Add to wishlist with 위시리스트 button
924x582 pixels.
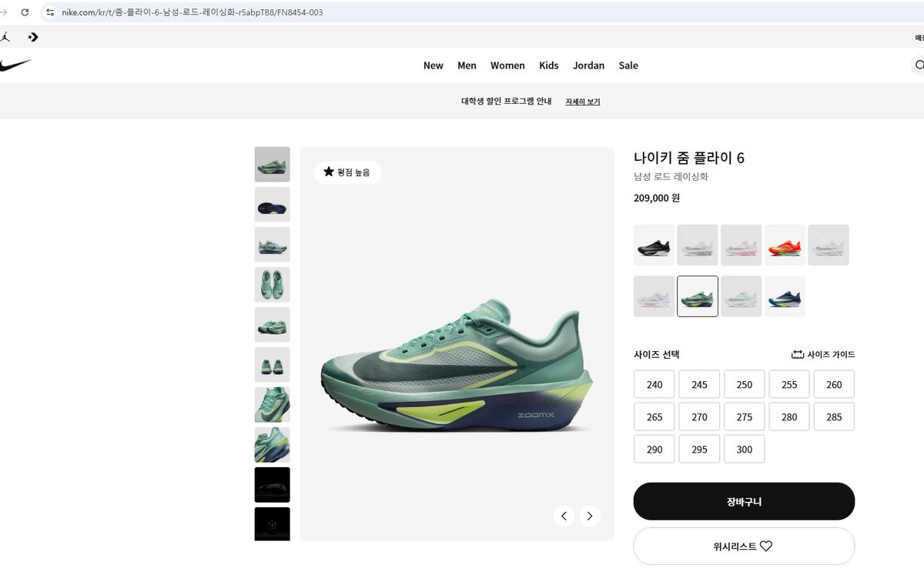click(x=744, y=547)
